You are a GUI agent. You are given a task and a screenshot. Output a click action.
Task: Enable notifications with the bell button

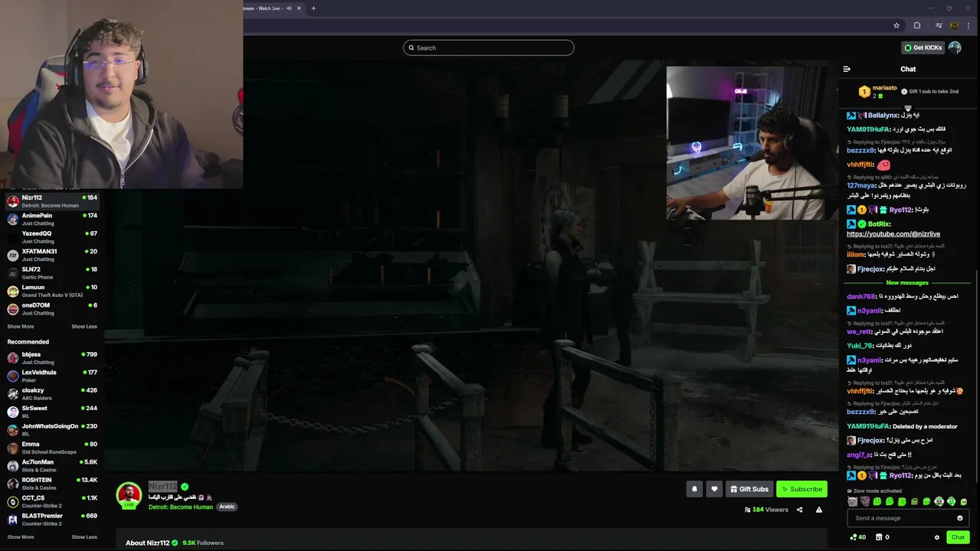pyautogui.click(x=694, y=489)
